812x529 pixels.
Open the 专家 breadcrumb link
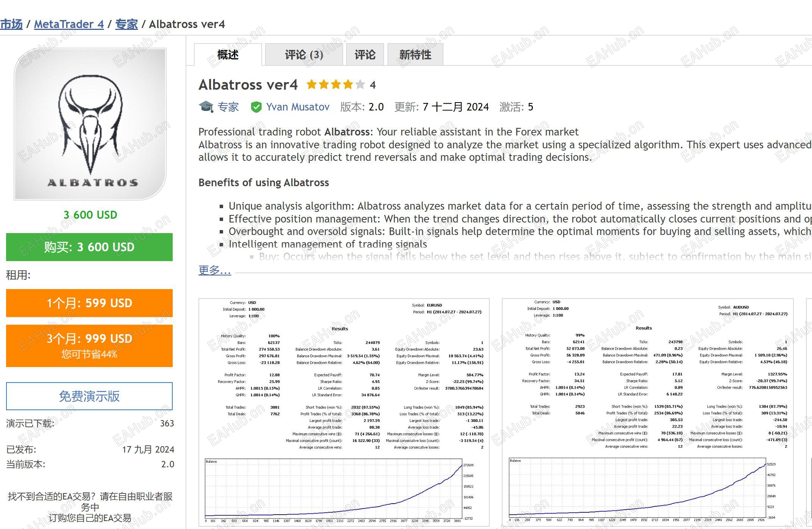pos(126,24)
